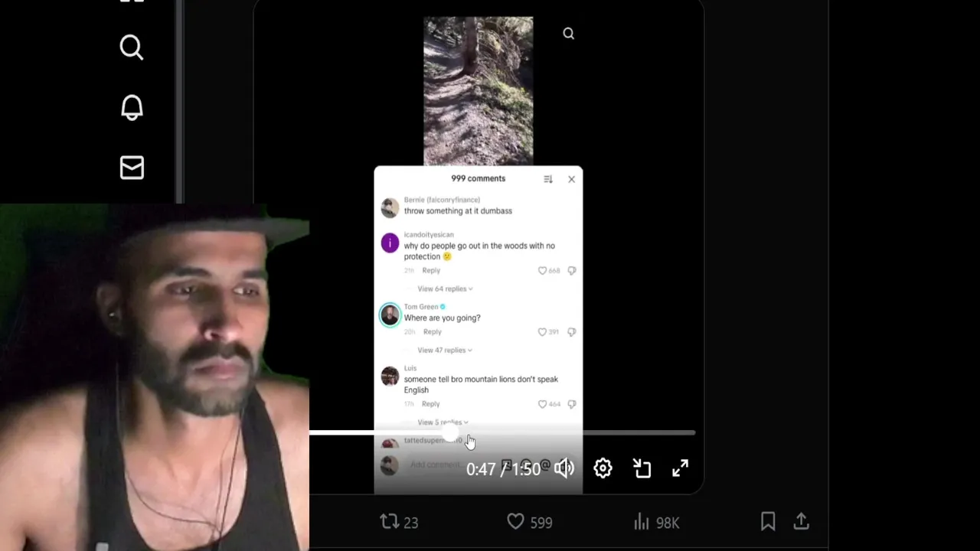The image size is (980, 551).
Task: Open video player settings gear
Action: pos(603,468)
